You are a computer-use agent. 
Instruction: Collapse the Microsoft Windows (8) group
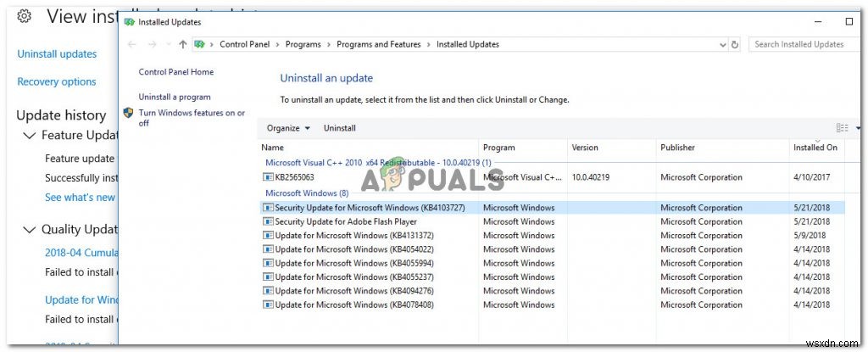coord(307,193)
